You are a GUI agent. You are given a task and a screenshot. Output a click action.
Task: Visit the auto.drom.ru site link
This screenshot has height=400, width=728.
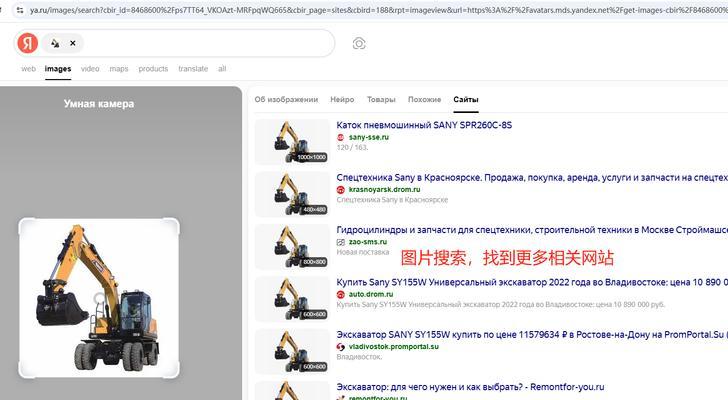[371, 294]
